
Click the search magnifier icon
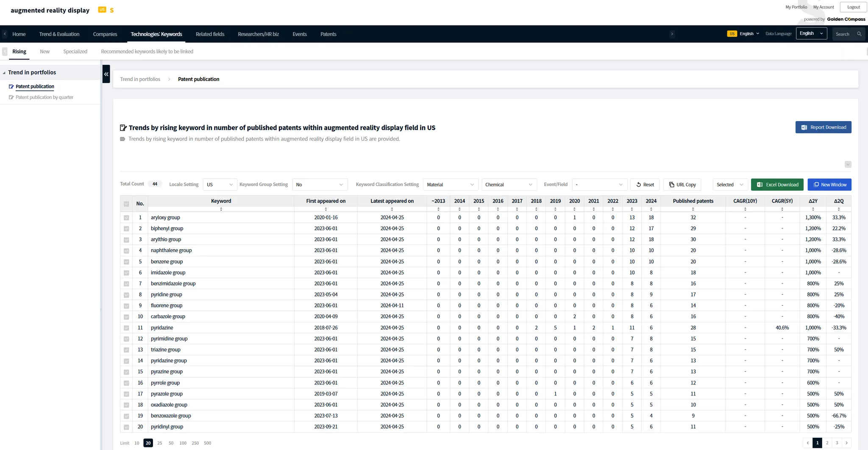pyautogui.click(x=859, y=34)
